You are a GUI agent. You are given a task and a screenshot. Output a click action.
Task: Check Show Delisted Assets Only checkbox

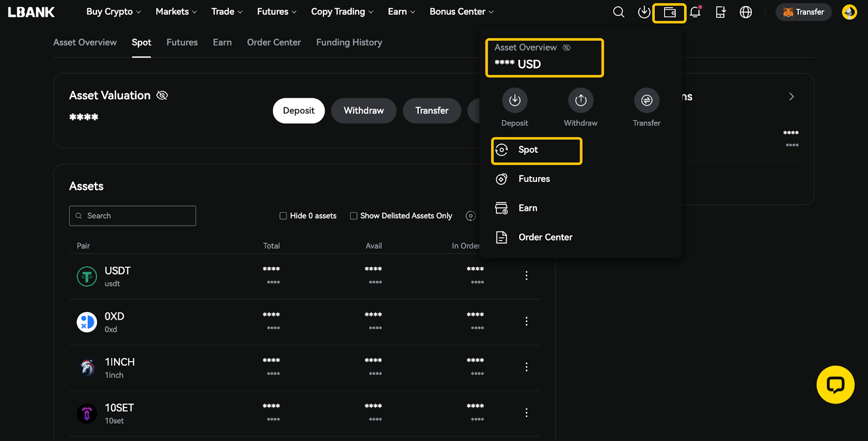click(354, 216)
